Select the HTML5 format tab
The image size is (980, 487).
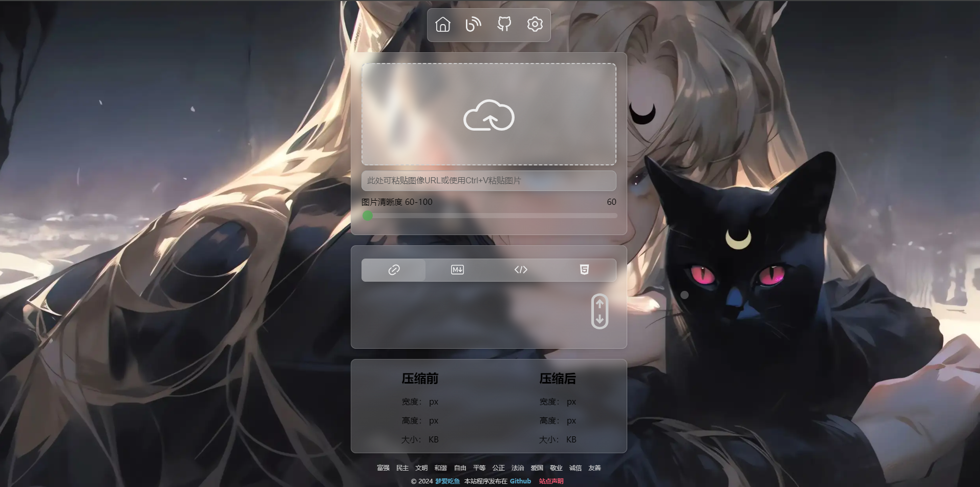584,270
